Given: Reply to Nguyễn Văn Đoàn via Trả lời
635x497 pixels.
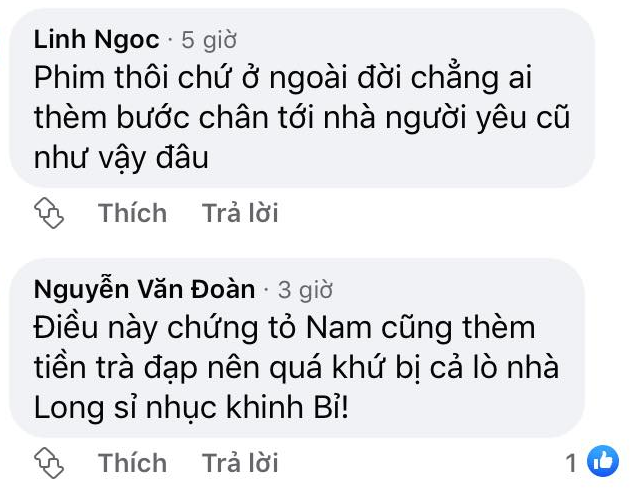Looking at the screenshot, I should 240,463.
